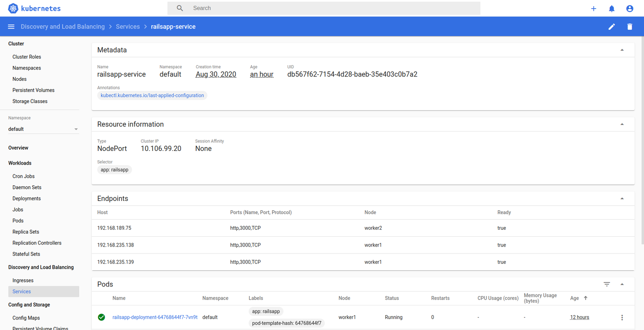Collapse the Pods section

click(x=622, y=284)
